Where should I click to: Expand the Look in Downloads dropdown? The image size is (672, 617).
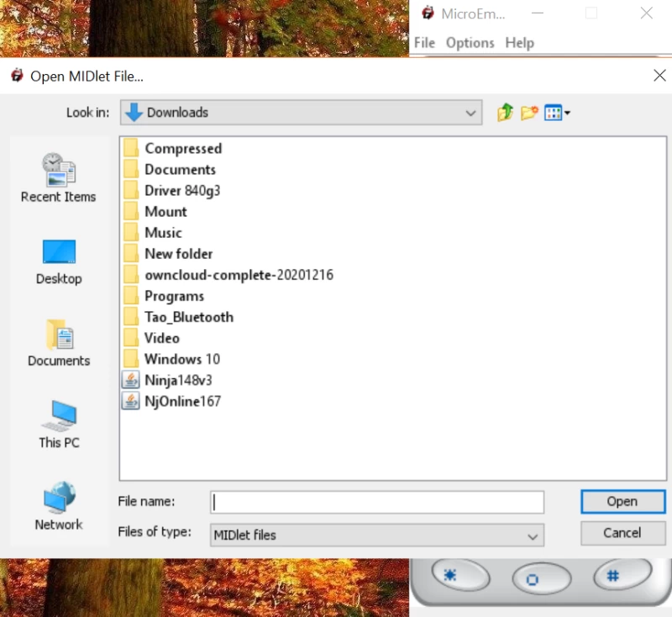[x=301, y=113]
